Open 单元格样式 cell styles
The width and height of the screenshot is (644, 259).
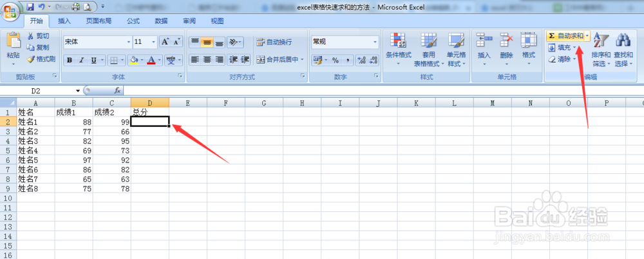457,50
